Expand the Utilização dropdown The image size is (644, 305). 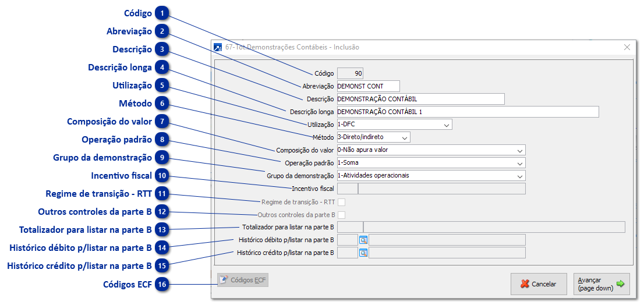447,125
